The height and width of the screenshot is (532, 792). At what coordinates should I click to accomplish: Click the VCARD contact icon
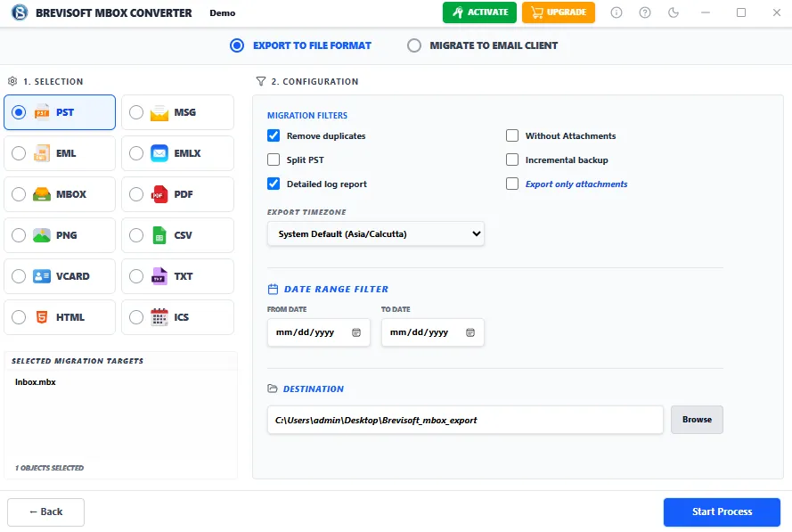coord(42,276)
